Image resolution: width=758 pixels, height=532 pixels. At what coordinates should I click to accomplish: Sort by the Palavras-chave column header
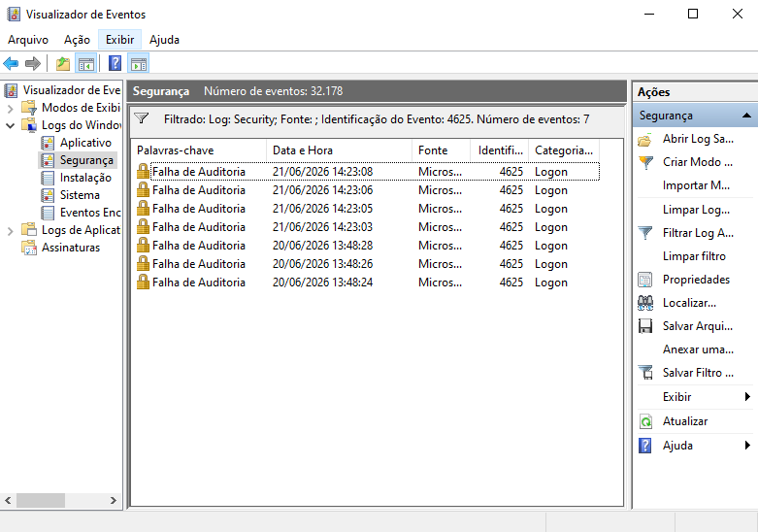point(199,150)
